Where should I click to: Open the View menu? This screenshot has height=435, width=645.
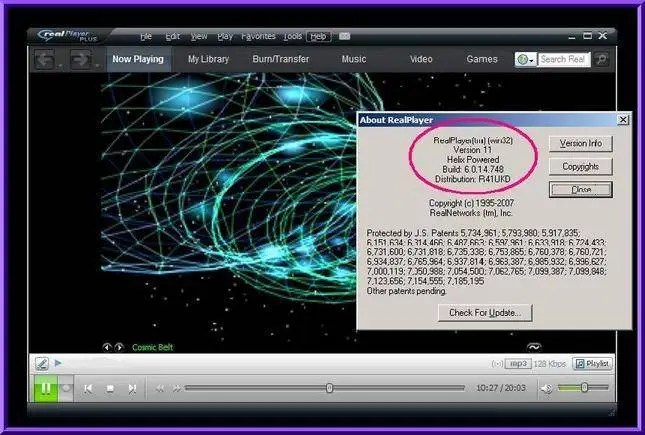199,37
